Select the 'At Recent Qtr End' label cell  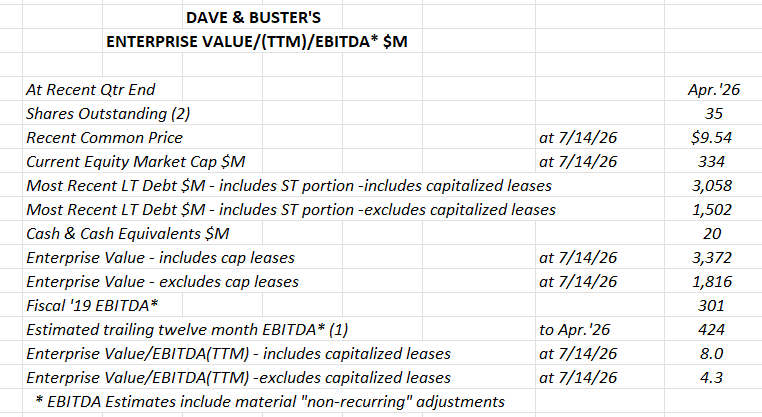pos(90,89)
